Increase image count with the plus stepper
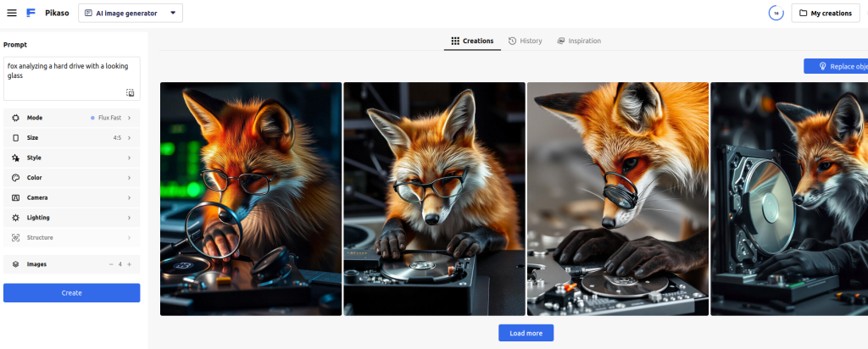 129,264
